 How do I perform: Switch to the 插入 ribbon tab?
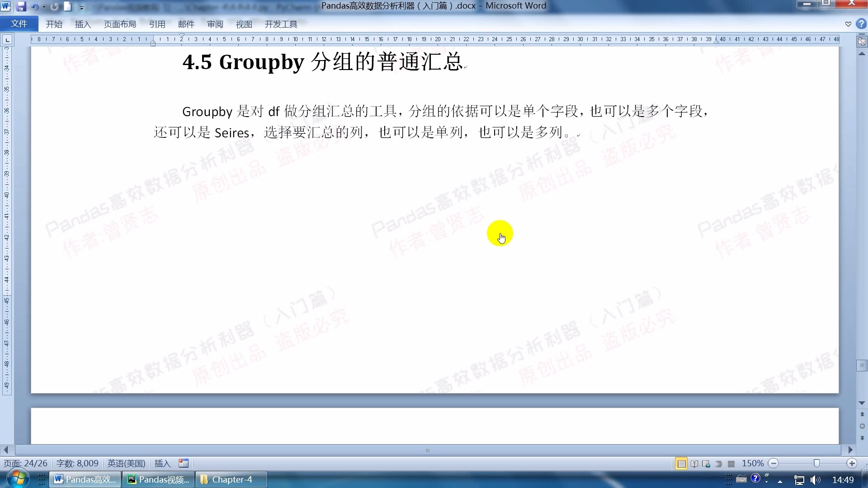pos(83,24)
